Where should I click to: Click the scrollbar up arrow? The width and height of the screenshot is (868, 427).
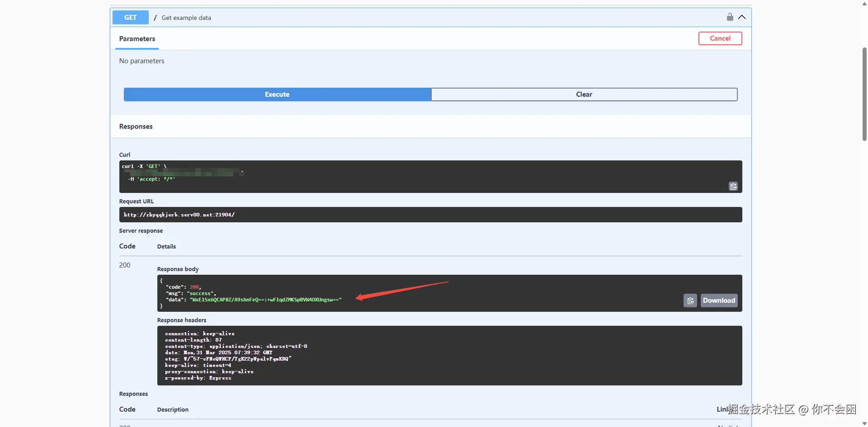coord(864,4)
